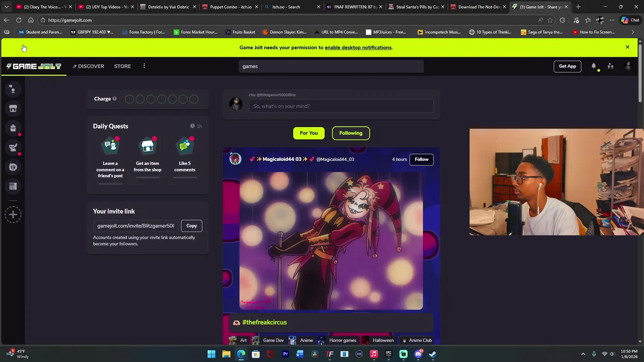
Task: Open the library shelf icon in sidebar
Action: point(13,187)
